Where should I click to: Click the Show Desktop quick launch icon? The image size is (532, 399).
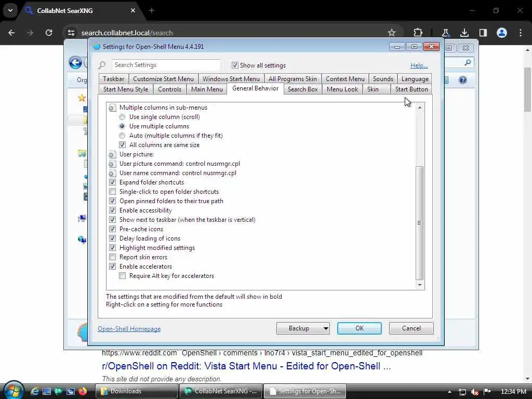(46, 391)
